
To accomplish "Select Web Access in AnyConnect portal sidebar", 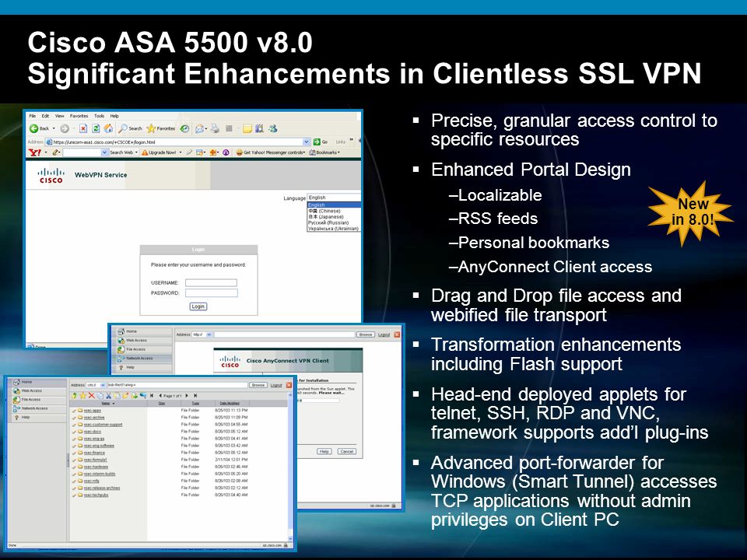I will coord(143,341).
